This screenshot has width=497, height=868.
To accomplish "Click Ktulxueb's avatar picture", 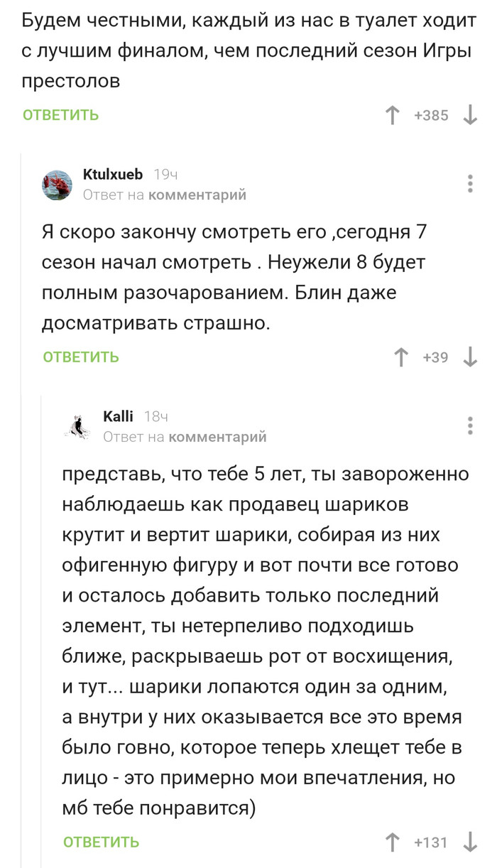I will [x=59, y=183].
